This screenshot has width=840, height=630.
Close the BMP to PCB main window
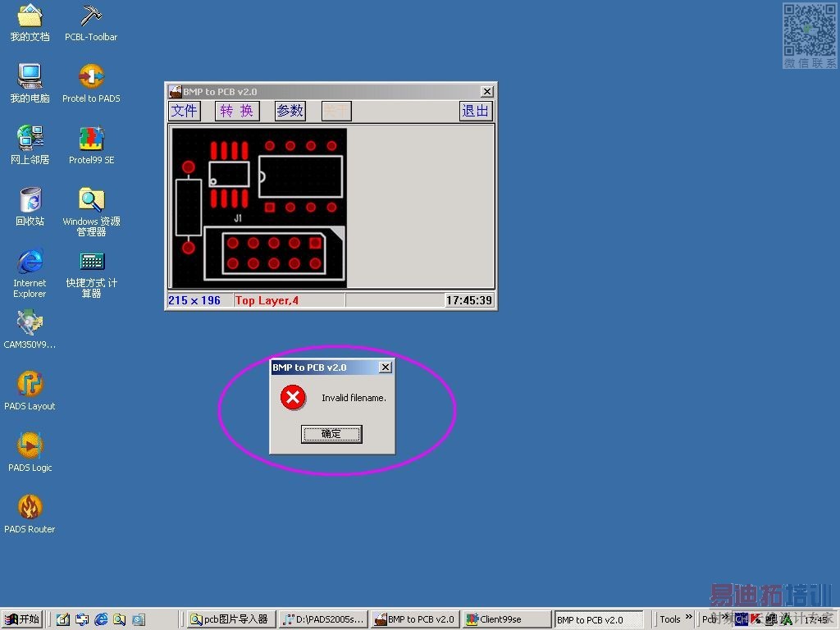click(x=487, y=92)
